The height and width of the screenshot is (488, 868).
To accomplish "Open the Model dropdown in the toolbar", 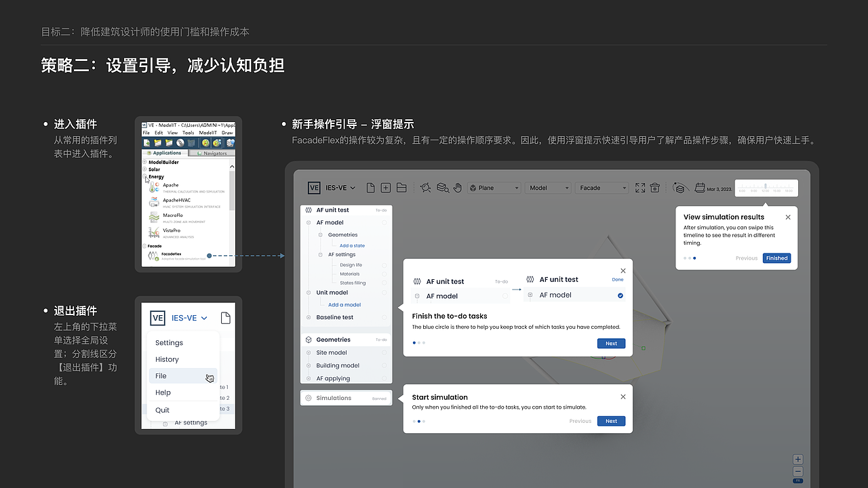I will [548, 188].
